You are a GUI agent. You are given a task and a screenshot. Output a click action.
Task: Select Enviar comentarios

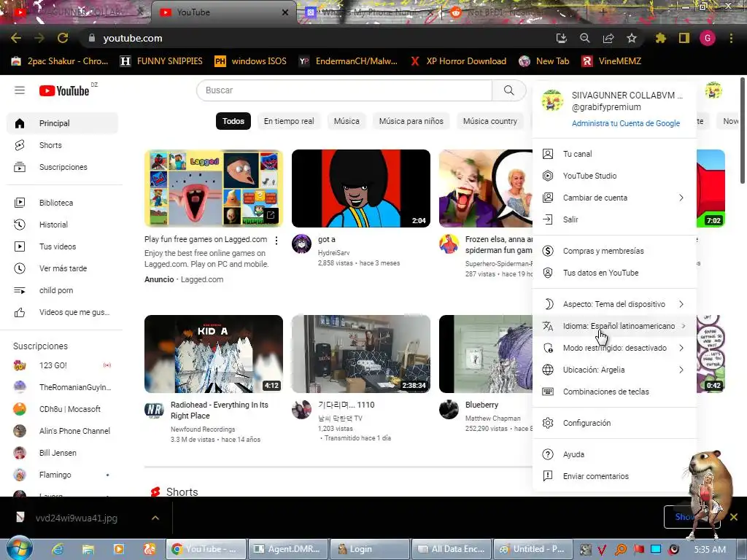[x=614, y=476]
